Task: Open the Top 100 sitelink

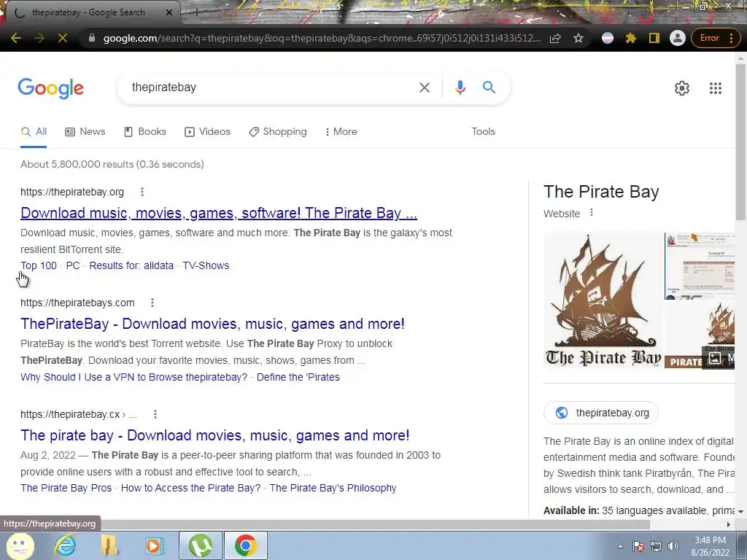Action: click(x=39, y=265)
